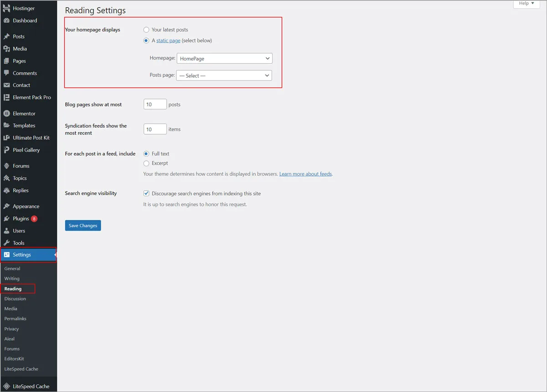547x392 pixels.
Task: Click the Dashboard gauge icon
Action: 6,20
